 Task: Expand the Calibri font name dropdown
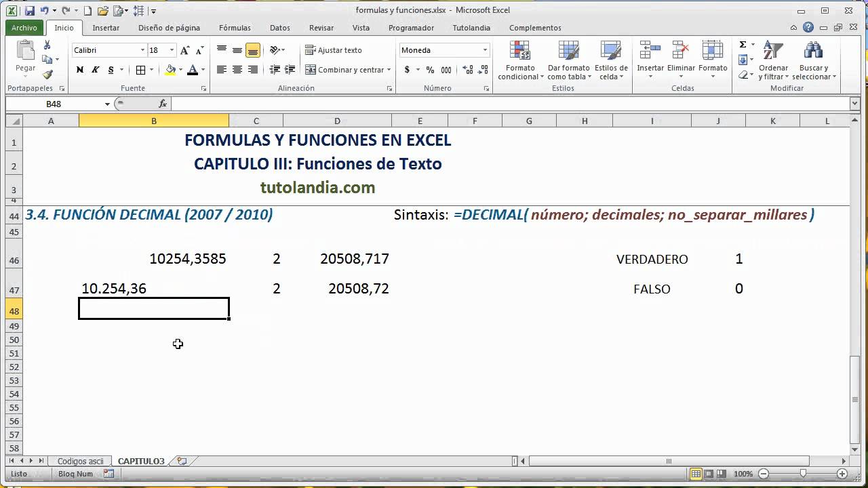tap(142, 50)
